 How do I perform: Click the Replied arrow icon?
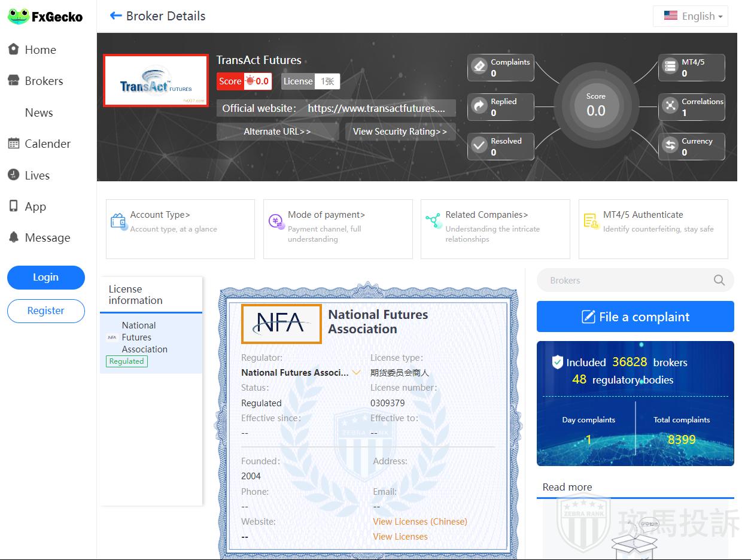click(479, 106)
